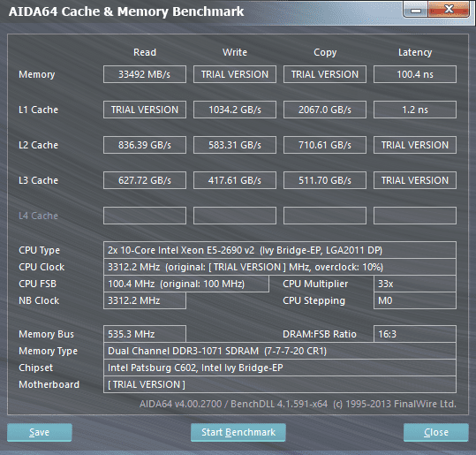Select L1 Cache Copy value 2067.0 GB/s
476x455 pixels.
(325, 110)
